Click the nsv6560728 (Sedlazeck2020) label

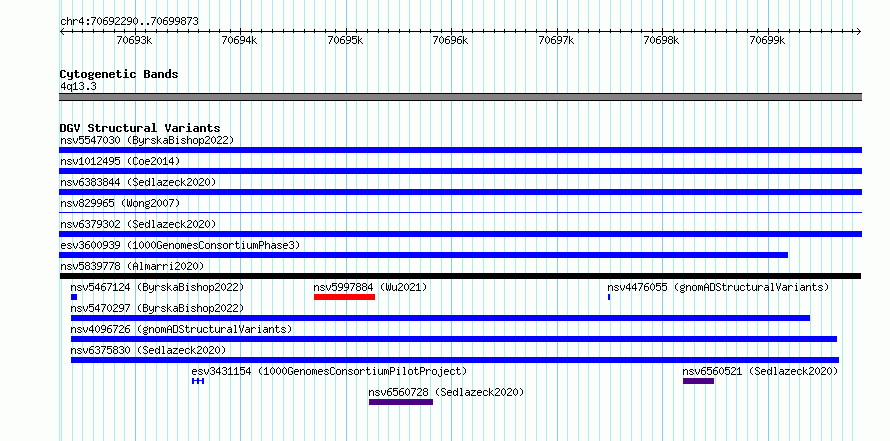[x=446, y=392]
